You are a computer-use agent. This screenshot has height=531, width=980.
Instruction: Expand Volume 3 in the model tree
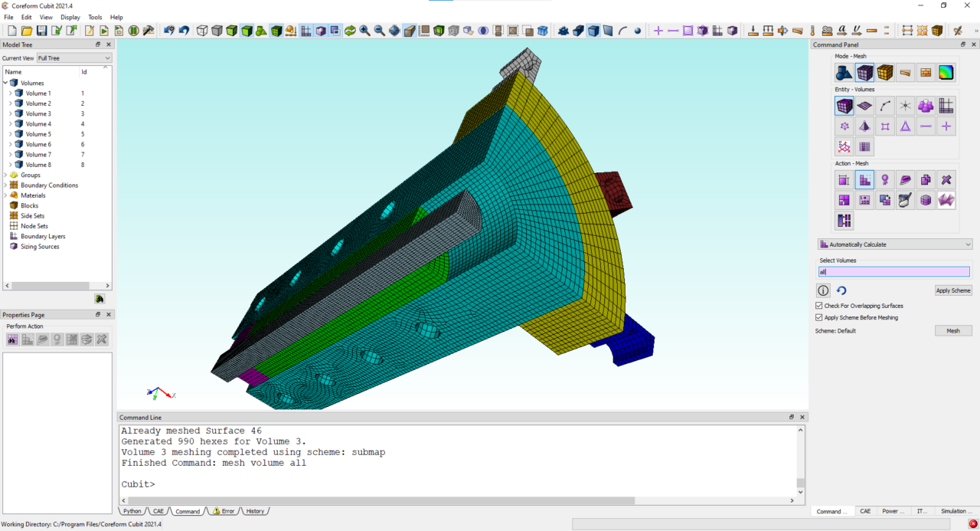(11, 113)
